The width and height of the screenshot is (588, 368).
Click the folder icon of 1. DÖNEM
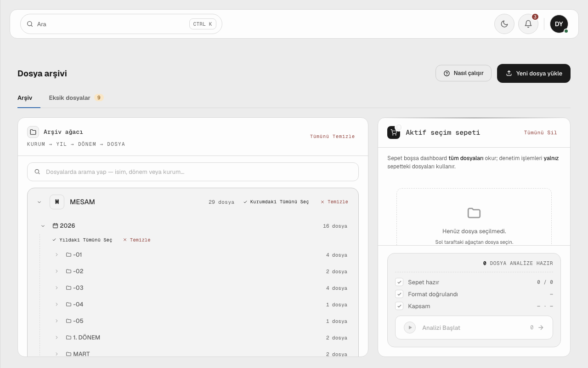[x=68, y=338]
